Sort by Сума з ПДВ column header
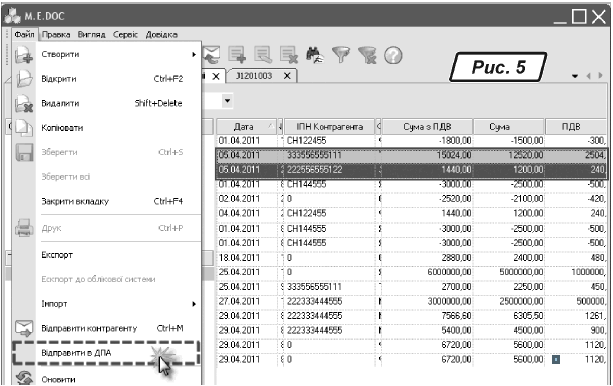Screen dimensions: 613x386 coord(427,127)
